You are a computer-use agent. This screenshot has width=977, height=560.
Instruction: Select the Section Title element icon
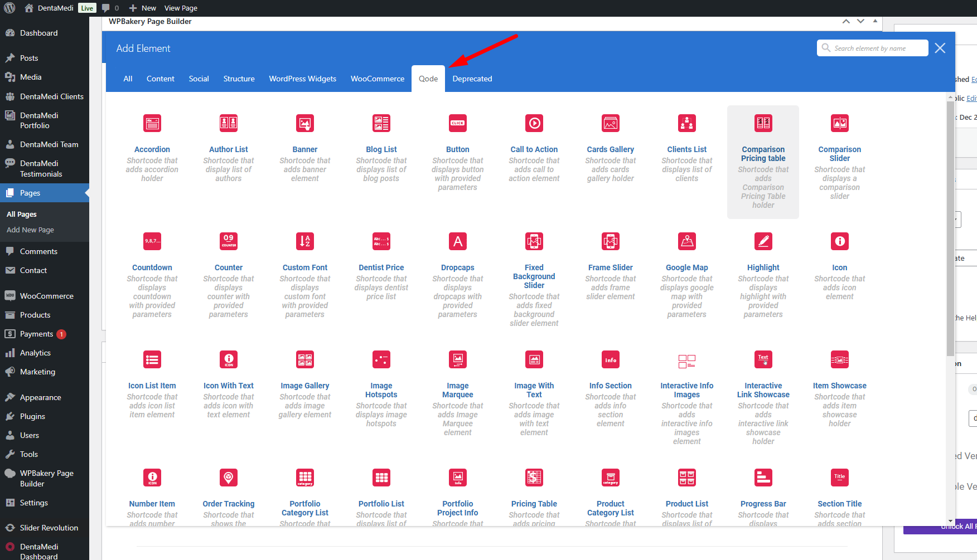tap(840, 478)
